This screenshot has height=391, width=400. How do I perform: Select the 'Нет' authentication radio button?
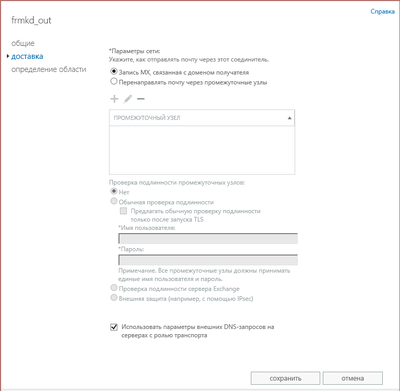click(x=114, y=191)
